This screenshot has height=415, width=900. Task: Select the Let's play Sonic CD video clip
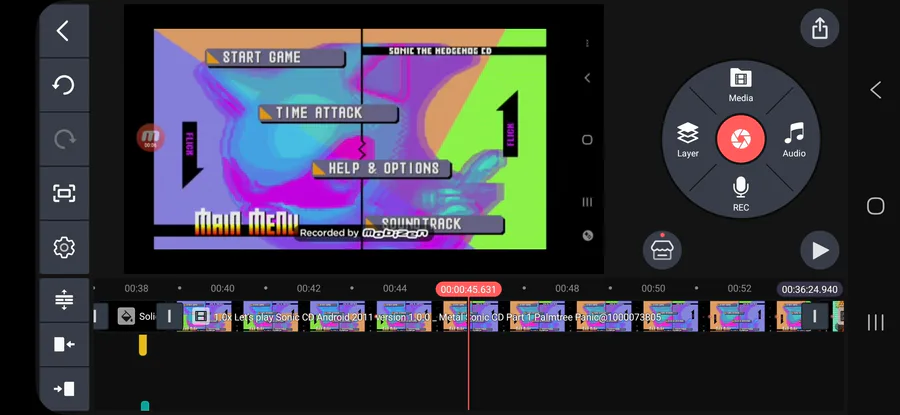coord(494,316)
